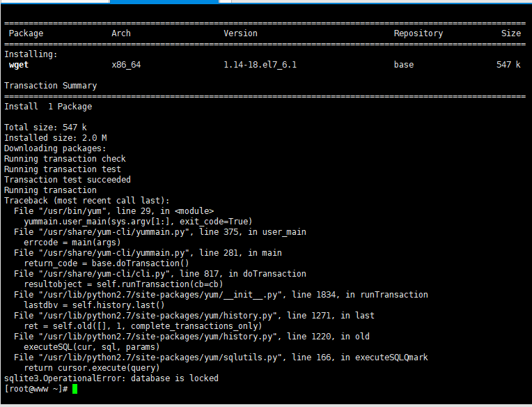The width and height of the screenshot is (532, 407).
Task: Click the Arch column header
Action: (x=121, y=33)
